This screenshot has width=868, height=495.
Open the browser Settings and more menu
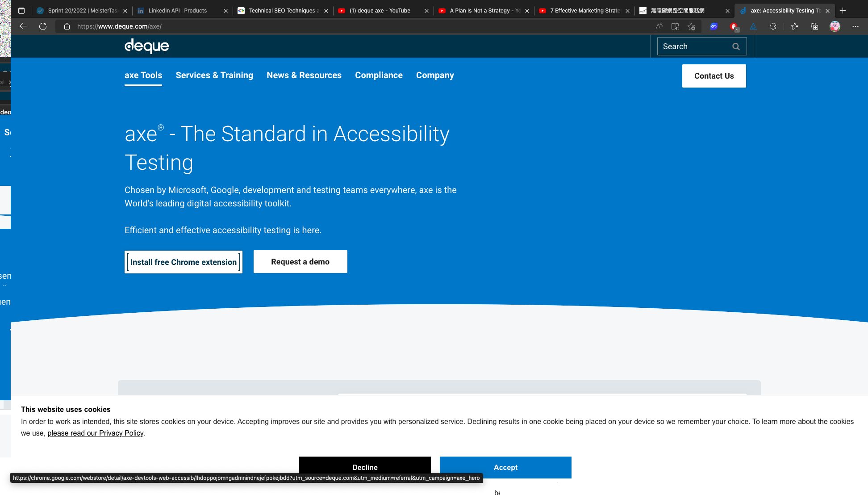(855, 26)
